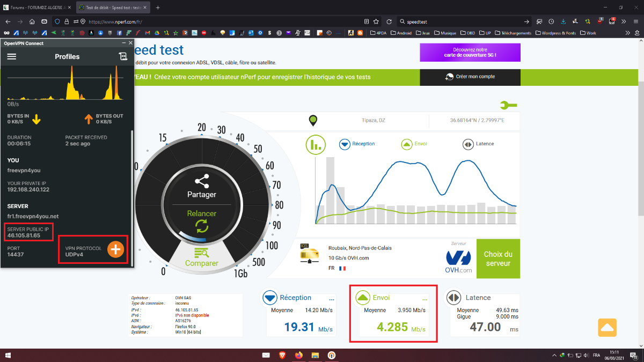Click the Comparer results icon
644x362 pixels.
tap(201, 253)
